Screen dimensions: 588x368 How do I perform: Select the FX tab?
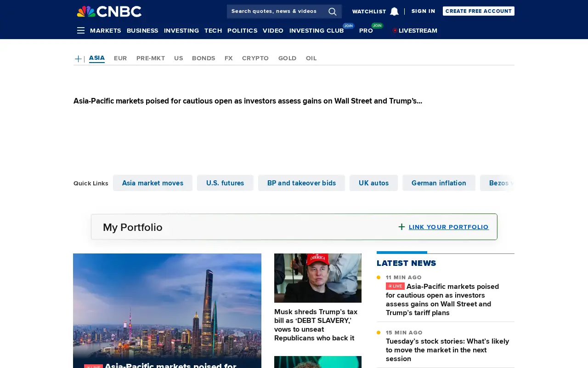tap(229, 58)
